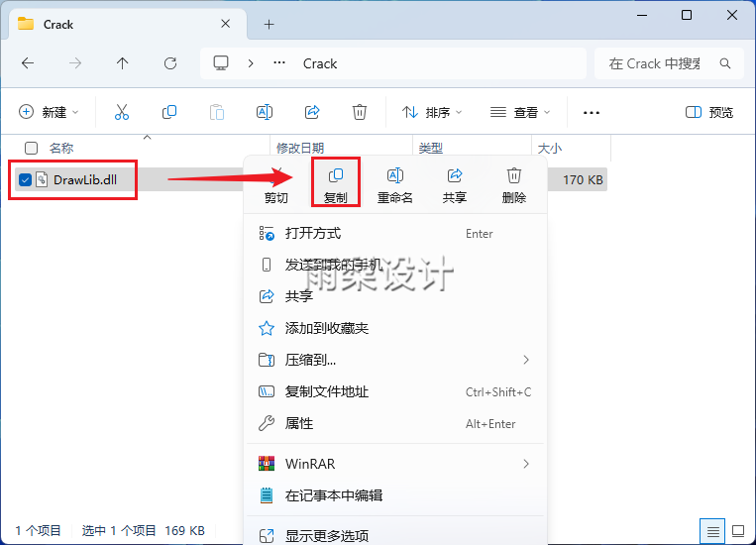Sort by the 大小 column header
Viewport: 756px width, 545px height.
tap(550, 148)
